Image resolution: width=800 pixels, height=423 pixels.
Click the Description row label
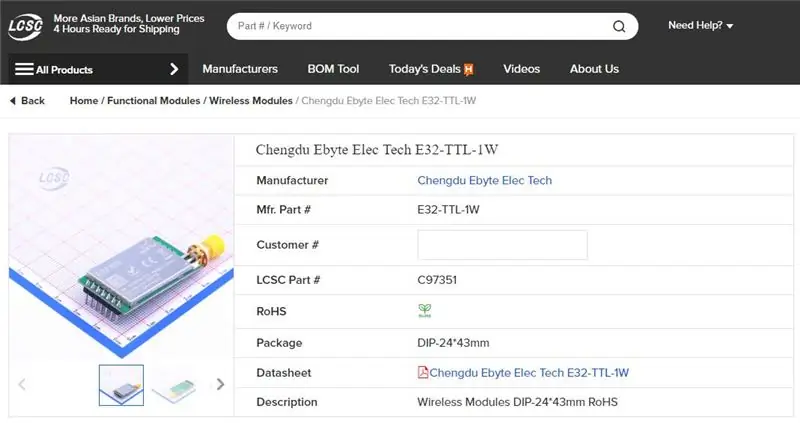[287, 402]
